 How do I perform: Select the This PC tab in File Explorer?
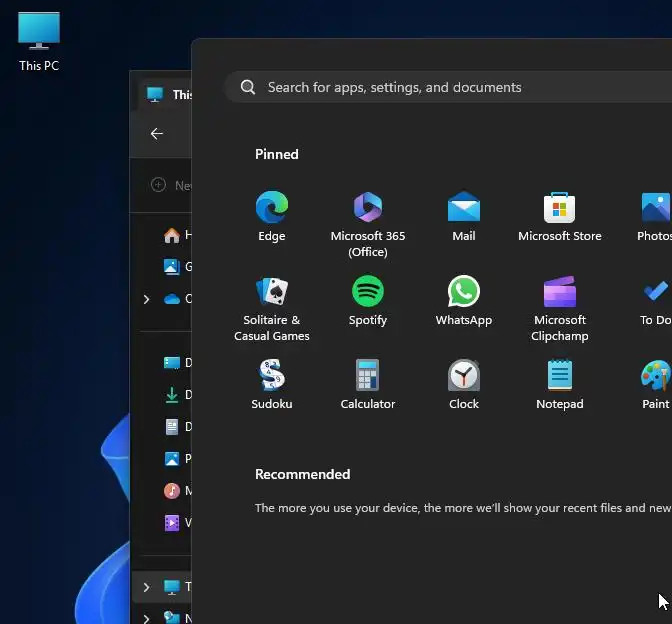point(167,94)
